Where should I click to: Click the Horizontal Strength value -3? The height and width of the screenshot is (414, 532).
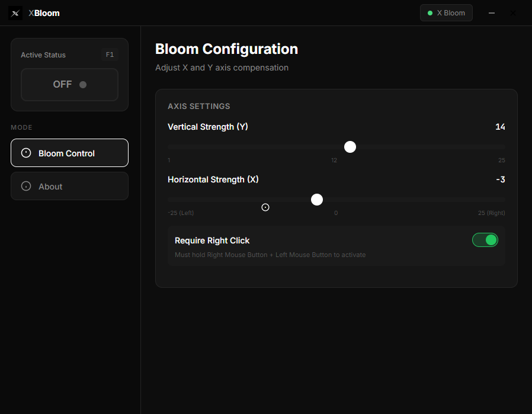[500, 179]
